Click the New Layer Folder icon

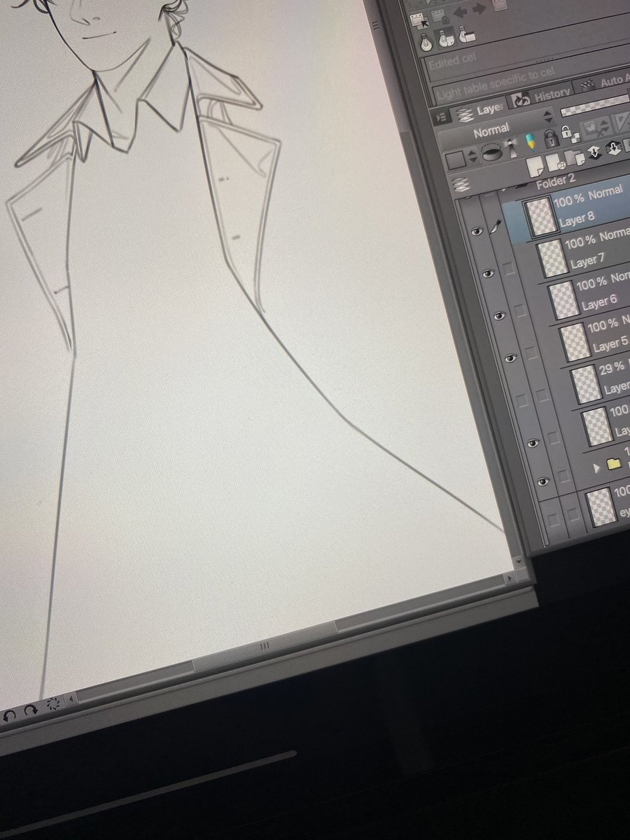pos(575,158)
